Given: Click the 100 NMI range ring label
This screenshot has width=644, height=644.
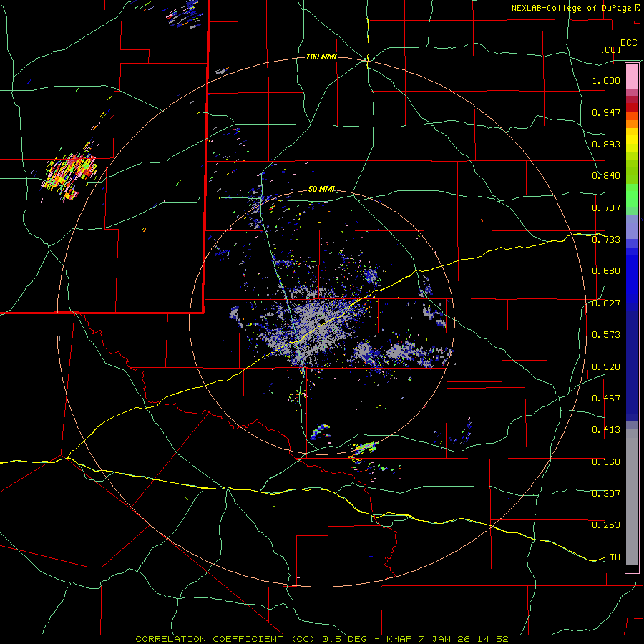Looking at the screenshot, I should click(x=321, y=57).
